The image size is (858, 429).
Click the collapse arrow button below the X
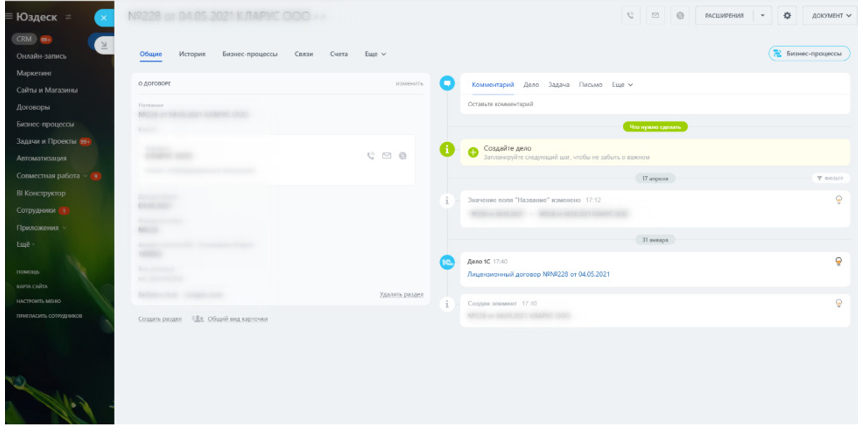point(104,45)
